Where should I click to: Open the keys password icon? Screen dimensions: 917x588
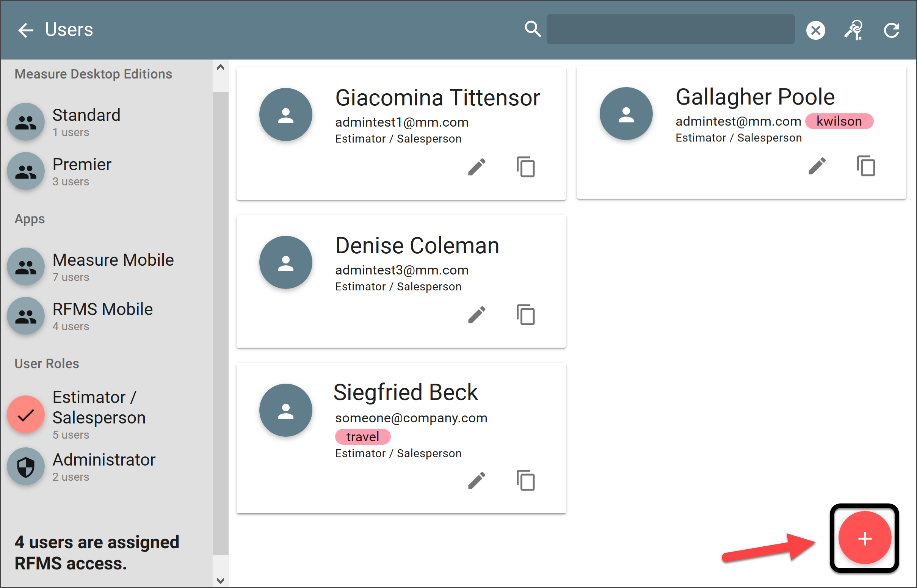pyautogui.click(x=854, y=30)
